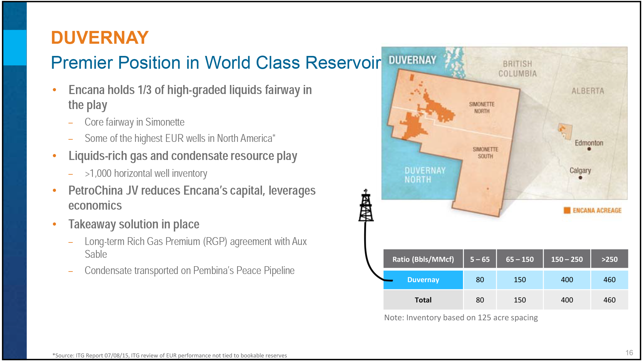Click the Calgary city label on map

(x=580, y=171)
